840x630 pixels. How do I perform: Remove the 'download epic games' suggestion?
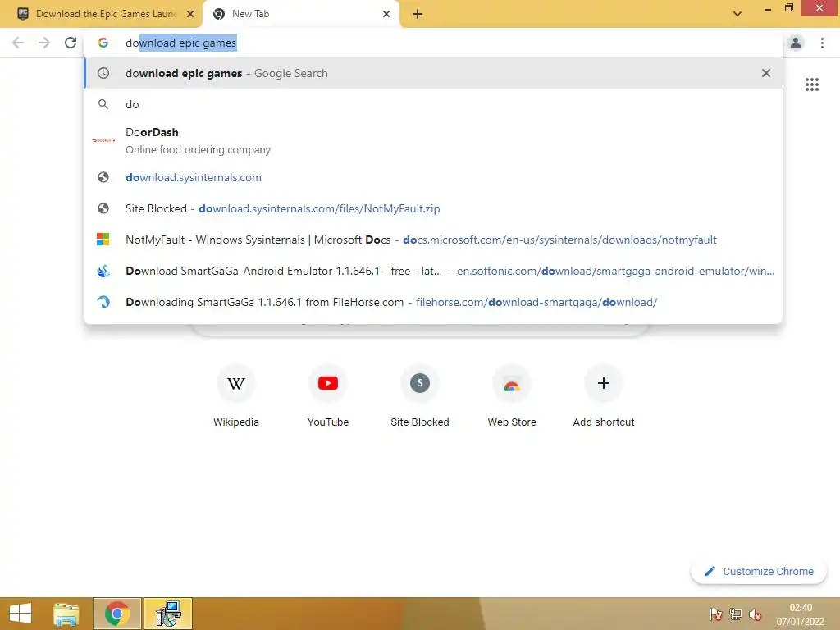[766, 73]
